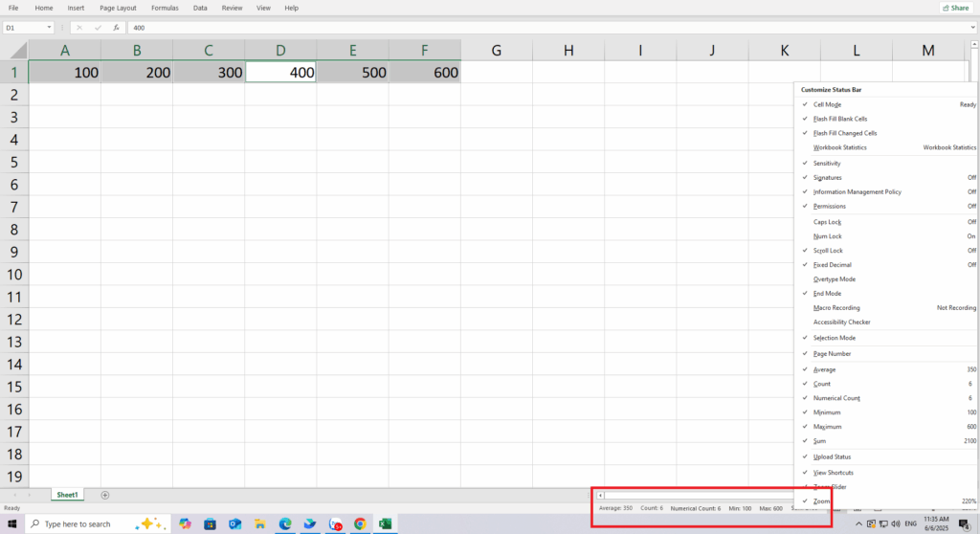Open Microsoft Edge from the taskbar
The height and width of the screenshot is (534, 980).
click(285, 524)
